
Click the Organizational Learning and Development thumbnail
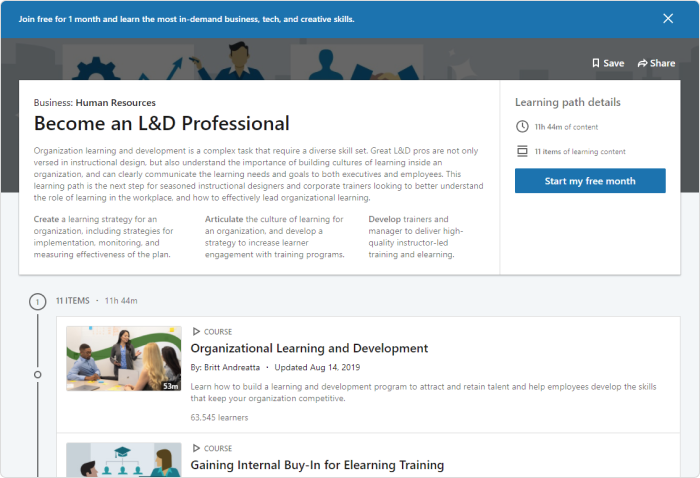pyautogui.click(x=124, y=358)
